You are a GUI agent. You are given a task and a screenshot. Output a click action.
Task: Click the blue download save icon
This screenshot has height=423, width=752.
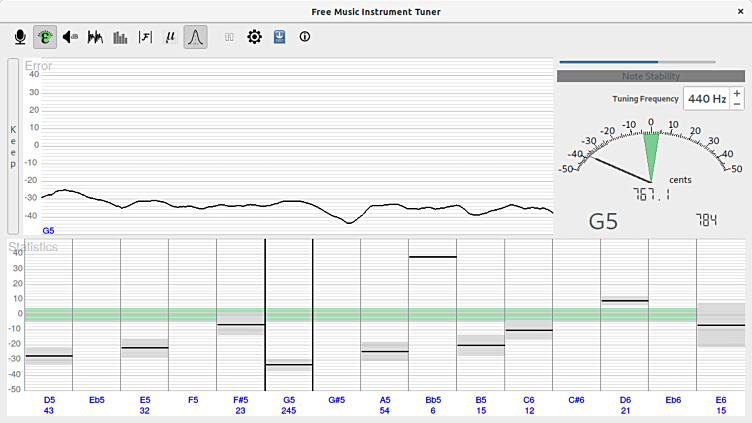279,37
